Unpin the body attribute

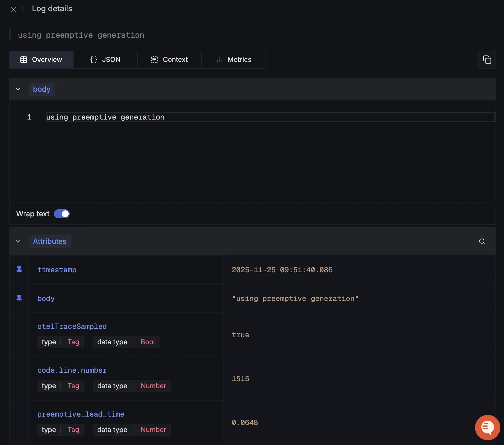tap(19, 298)
